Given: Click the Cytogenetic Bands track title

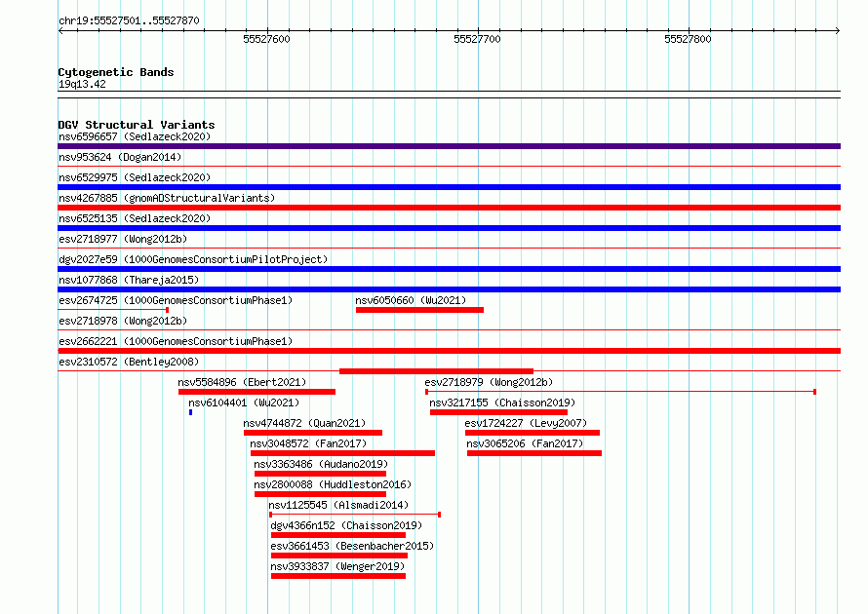Looking at the screenshot, I should [x=116, y=72].
